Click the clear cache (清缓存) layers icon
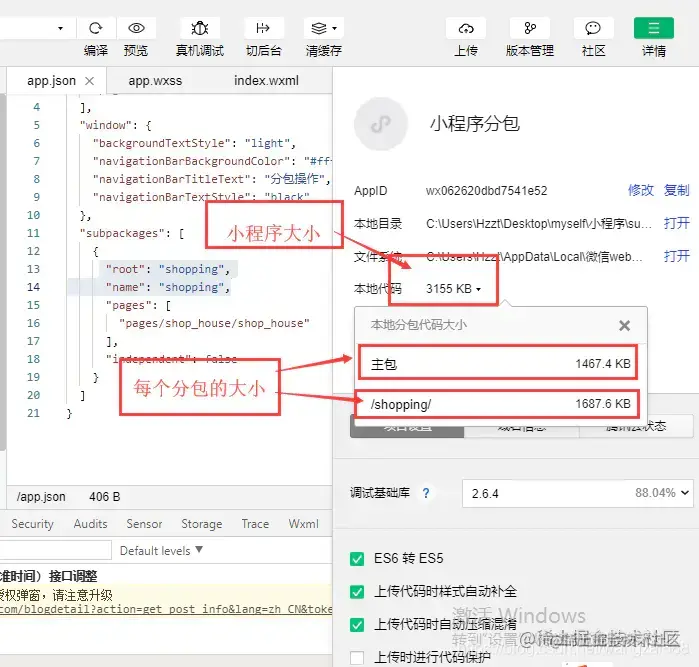This screenshot has height=667, width=699. [x=319, y=29]
